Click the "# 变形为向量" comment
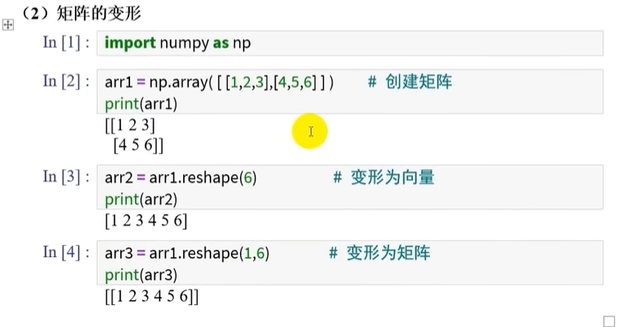Image resolution: width=644 pixels, height=327 pixels. pyautogui.click(x=383, y=177)
